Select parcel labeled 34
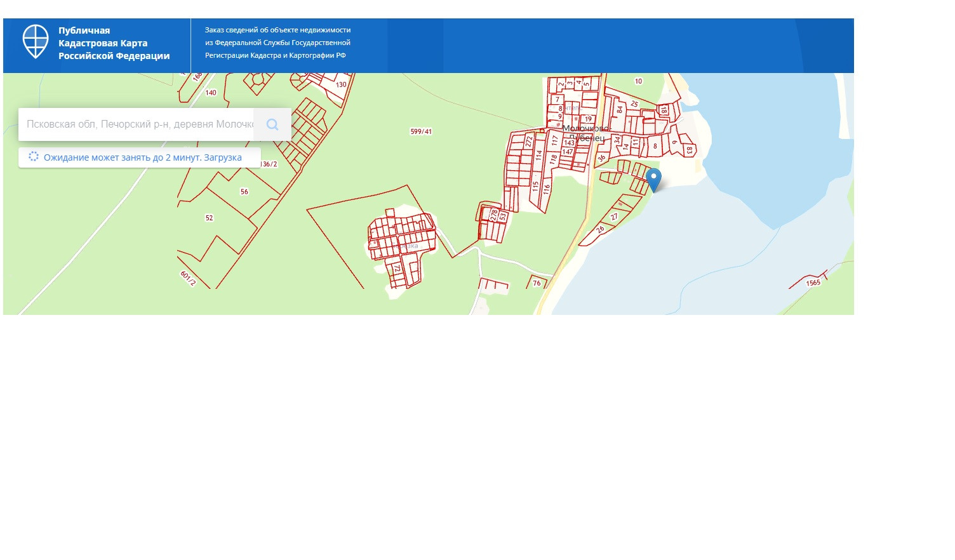Image resolution: width=955 pixels, height=560 pixels. click(x=617, y=140)
